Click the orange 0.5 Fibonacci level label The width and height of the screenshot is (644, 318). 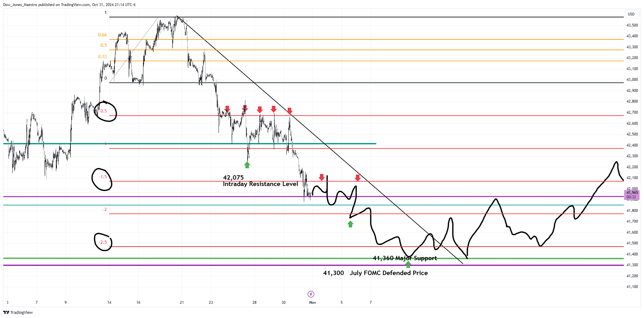[x=104, y=45]
